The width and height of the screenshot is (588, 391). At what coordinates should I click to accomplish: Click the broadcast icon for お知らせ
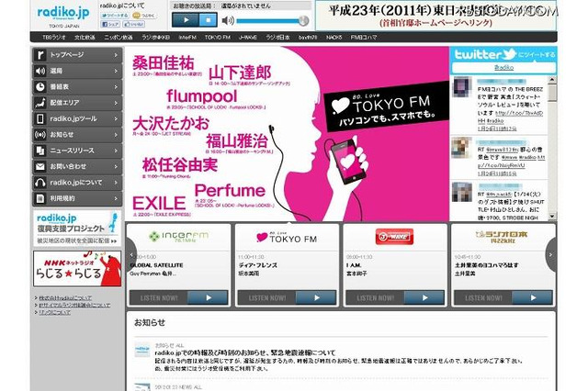(x=40, y=135)
